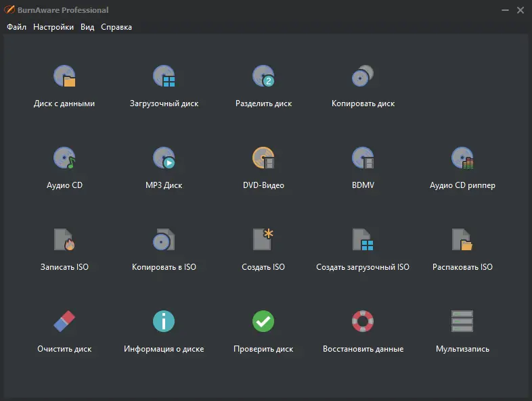The image size is (532, 401).
Task: Start the Аудио CD icon
Action: pyautogui.click(x=64, y=158)
